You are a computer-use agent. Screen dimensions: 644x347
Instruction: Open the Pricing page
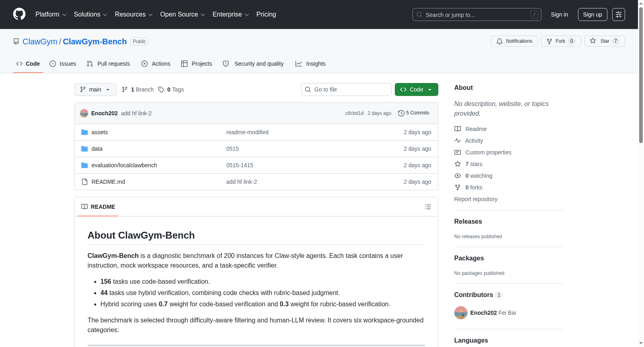point(266,15)
